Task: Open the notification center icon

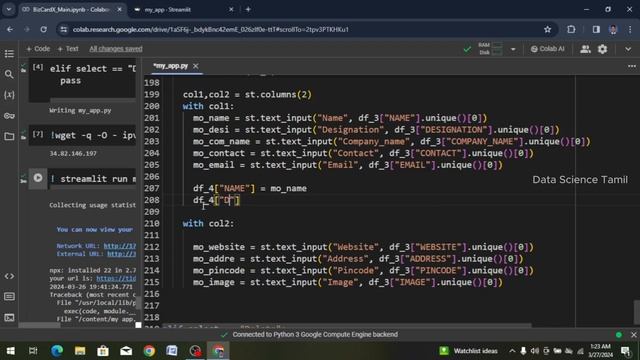Action: click(626, 351)
